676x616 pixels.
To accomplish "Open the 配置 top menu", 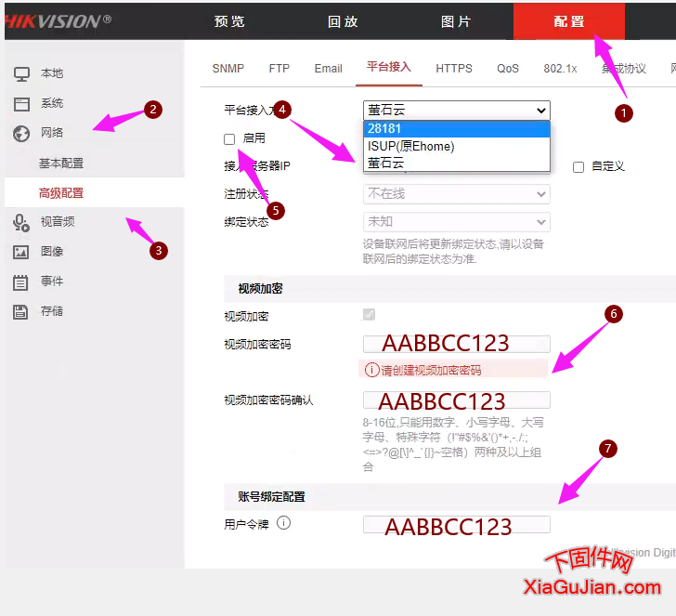I will (568, 21).
